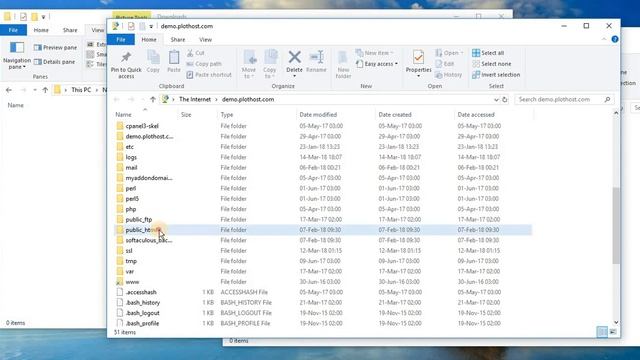640x360 pixels.
Task: Click scroll up arrow of file list
Action: click(x=616, y=113)
